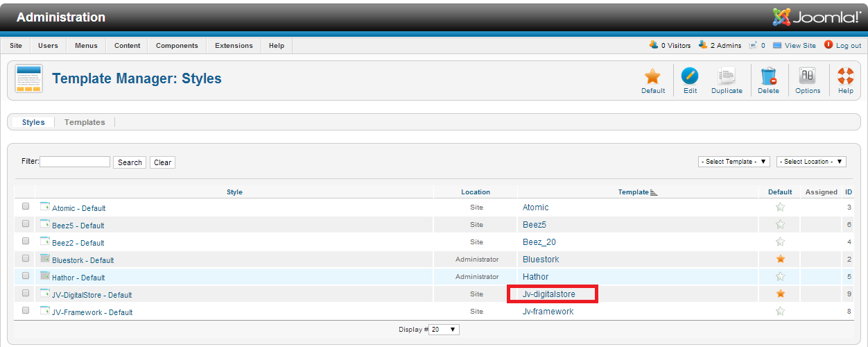Image resolution: width=868 pixels, height=347 pixels.
Task: Switch to the Styles tab
Action: tap(33, 122)
